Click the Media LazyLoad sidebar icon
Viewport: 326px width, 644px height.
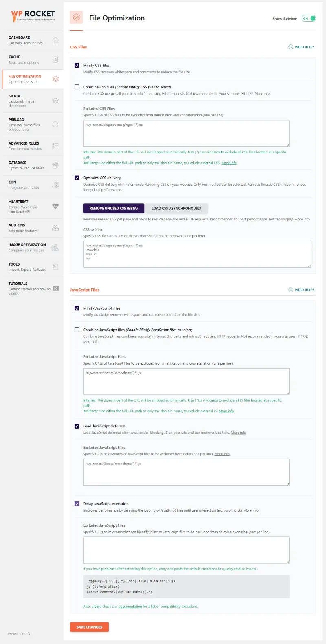coord(55,100)
